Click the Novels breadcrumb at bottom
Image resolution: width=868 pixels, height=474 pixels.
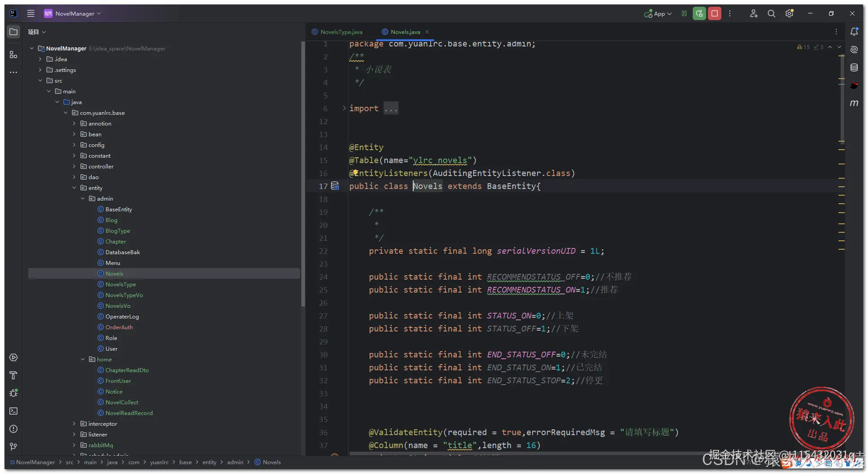(x=267, y=462)
